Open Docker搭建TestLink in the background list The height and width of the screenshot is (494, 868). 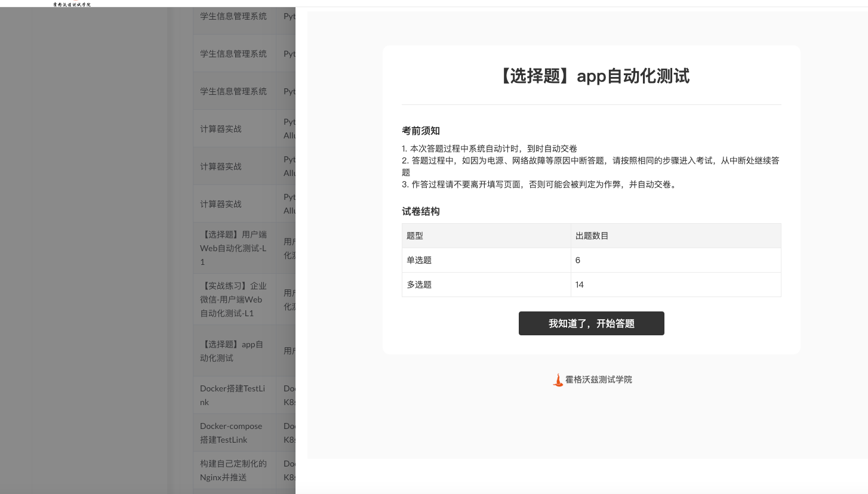233,395
